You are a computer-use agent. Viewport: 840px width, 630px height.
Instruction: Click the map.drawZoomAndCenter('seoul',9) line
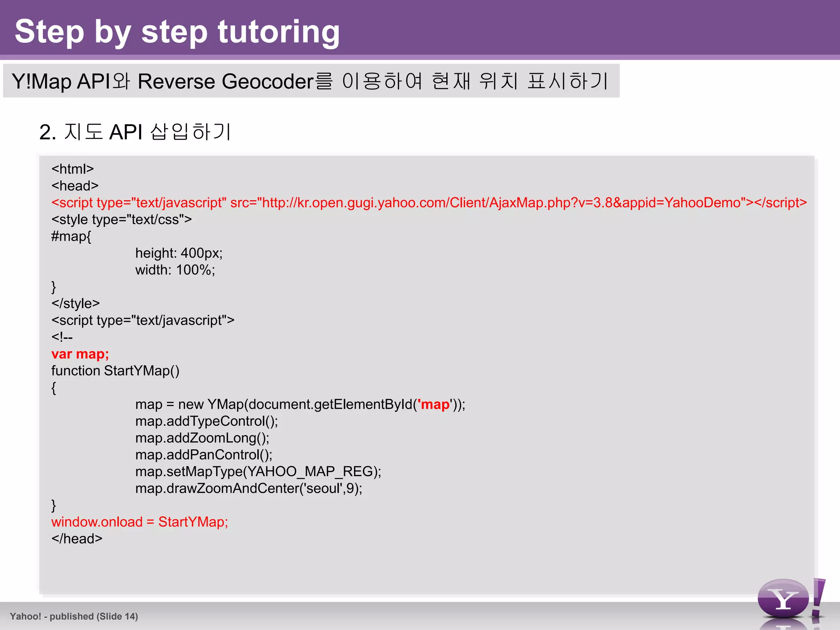249,488
